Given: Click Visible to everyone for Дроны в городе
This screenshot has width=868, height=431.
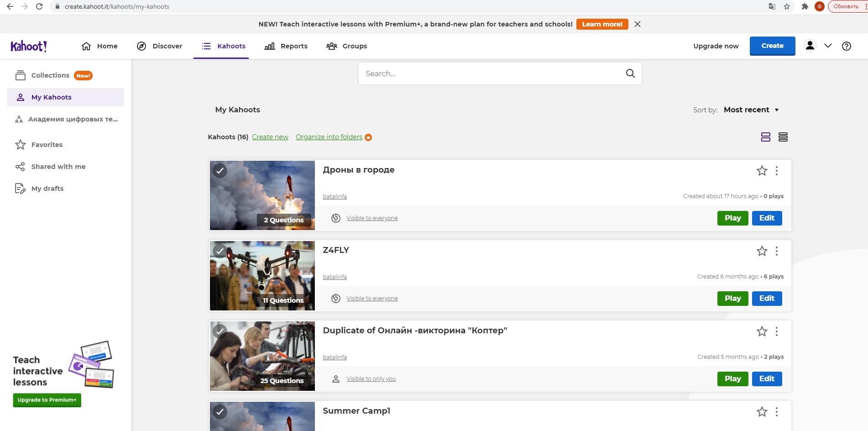Looking at the screenshot, I should [x=372, y=218].
